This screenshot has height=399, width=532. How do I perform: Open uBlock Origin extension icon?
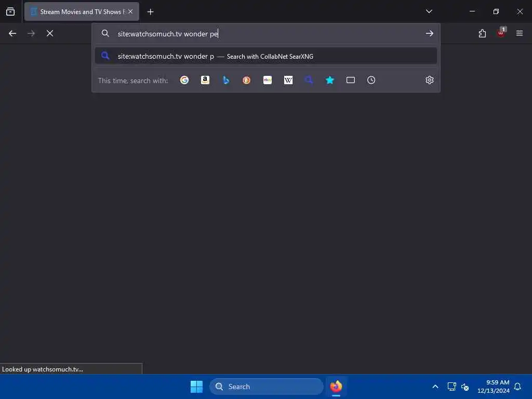pyautogui.click(x=501, y=33)
